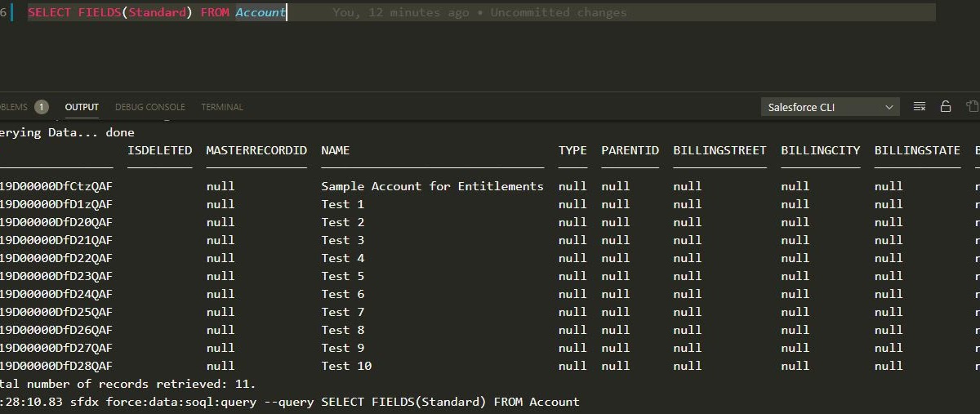
Task: Click the record ID ending DfD20QAF
Action: coord(56,222)
